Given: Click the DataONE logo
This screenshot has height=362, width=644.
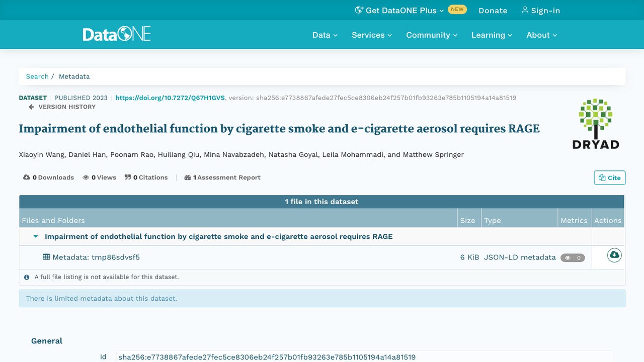Looking at the screenshot, I should click(117, 35).
